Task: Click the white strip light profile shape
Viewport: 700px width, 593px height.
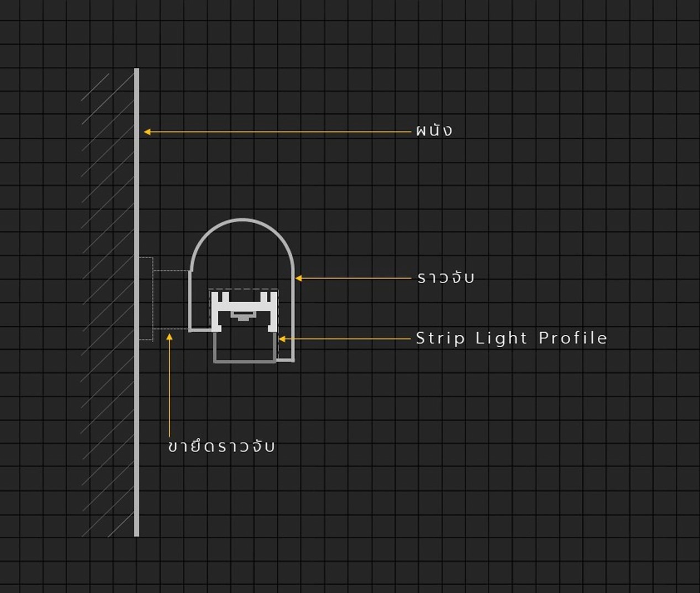Action: (x=244, y=312)
